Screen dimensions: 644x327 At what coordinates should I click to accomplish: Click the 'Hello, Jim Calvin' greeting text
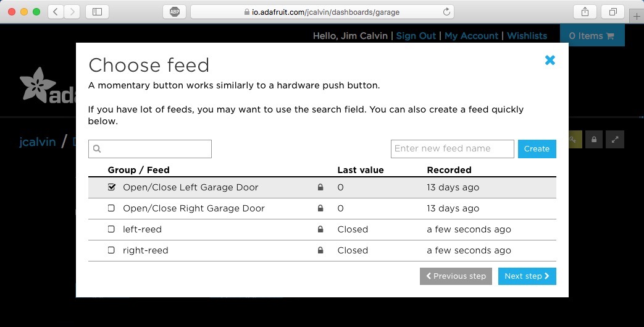350,36
